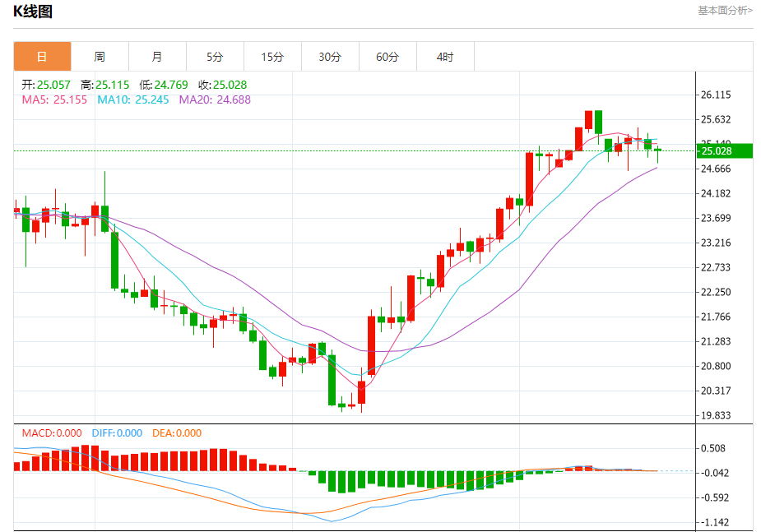Click the 20.800 price axis label
Viewport: 761px width, 532px height.
(716, 366)
